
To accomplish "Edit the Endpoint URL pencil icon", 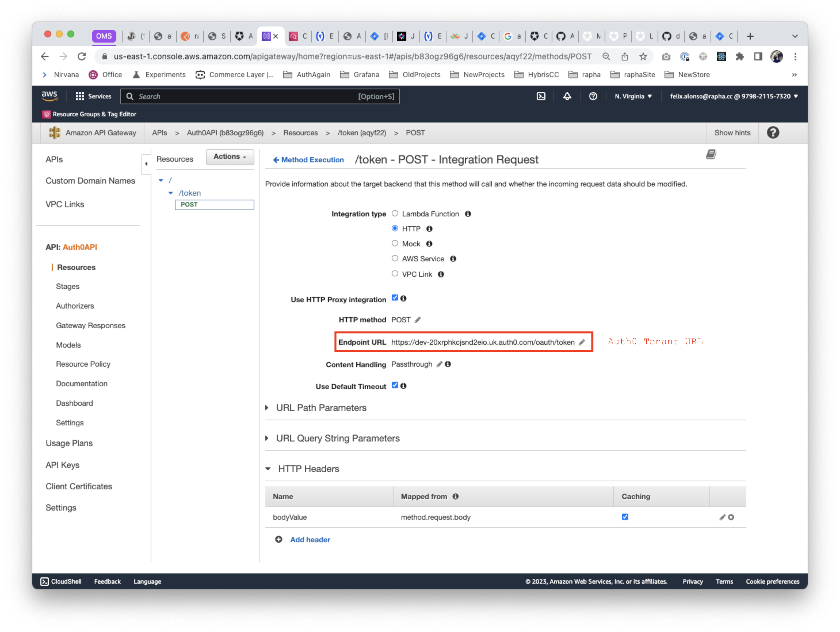I will pyautogui.click(x=582, y=342).
